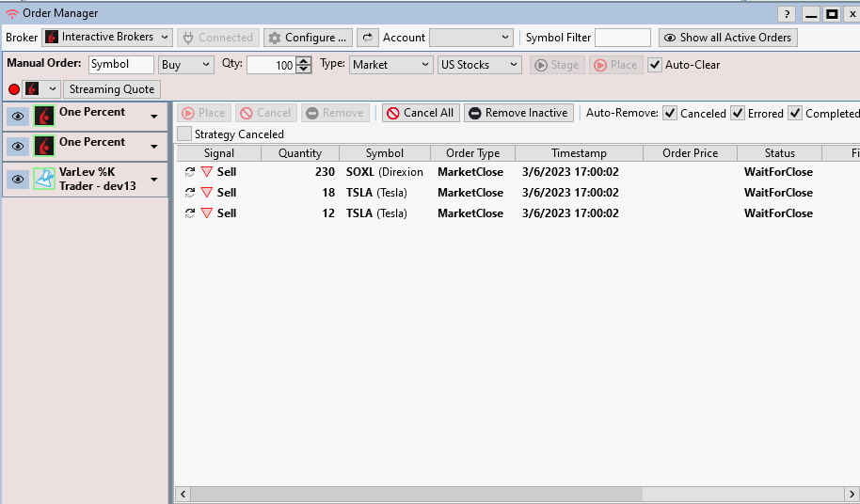860x504 pixels.
Task: Click the refresh accounts arrow icon
Action: click(x=367, y=38)
